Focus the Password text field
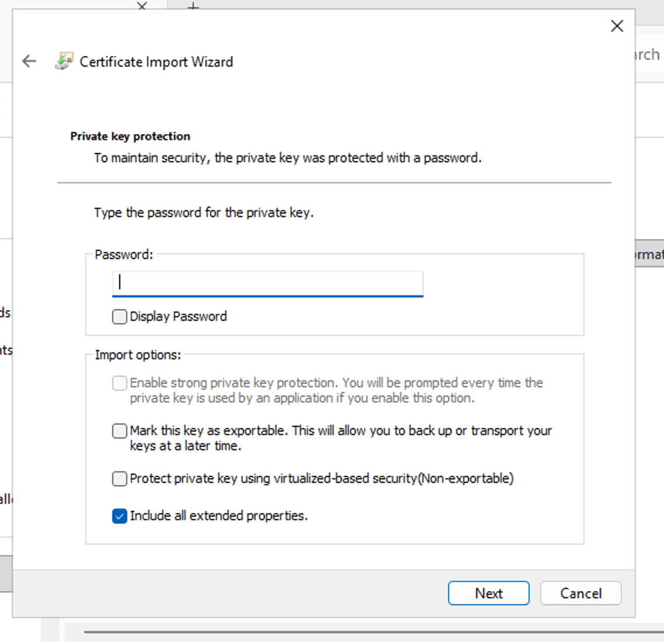Image resolution: width=664 pixels, height=644 pixels. pyautogui.click(x=267, y=283)
